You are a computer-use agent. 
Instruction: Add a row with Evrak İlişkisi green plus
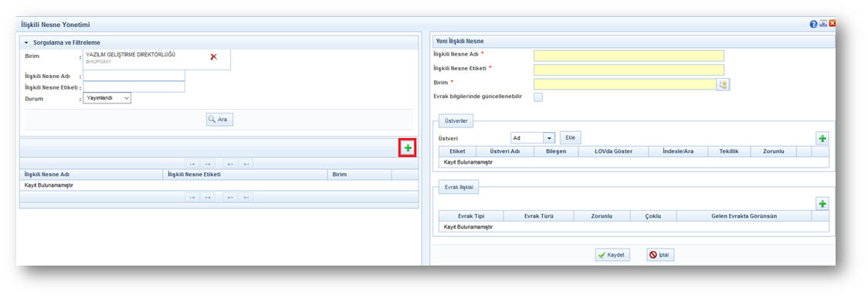(822, 204)
